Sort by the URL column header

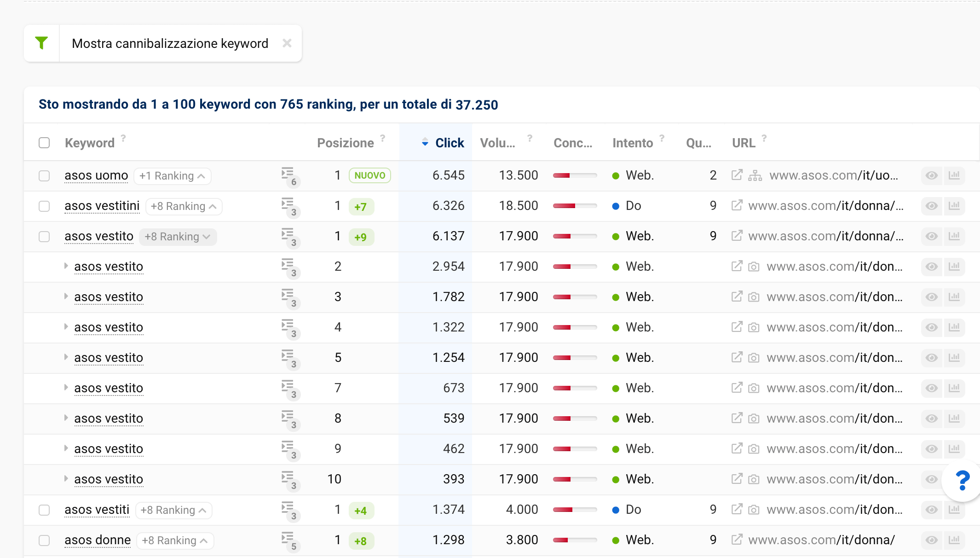pyautogui.click(x=744, y=143)
